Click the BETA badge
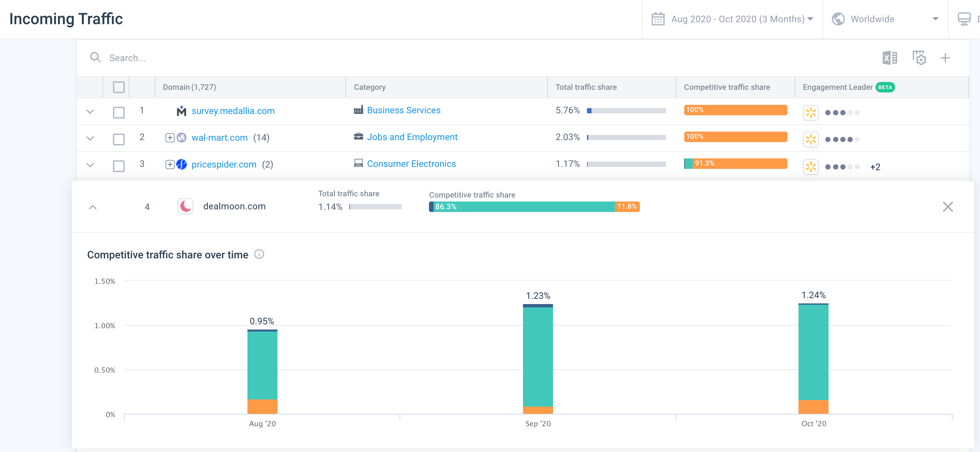Screen dimensions: 980x452 [x=885, y=87]
